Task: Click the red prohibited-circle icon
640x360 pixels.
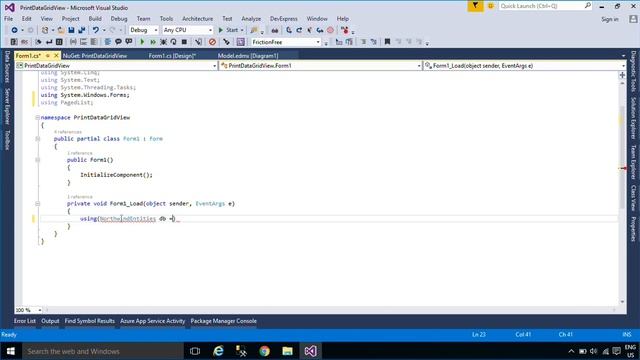Action: 212,42
